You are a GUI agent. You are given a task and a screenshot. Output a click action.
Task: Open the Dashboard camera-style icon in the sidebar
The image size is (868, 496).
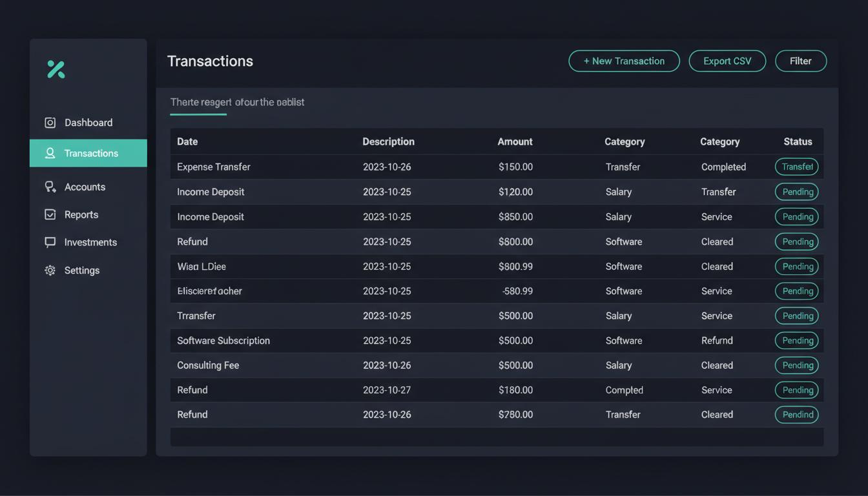(x=50, y=122)
